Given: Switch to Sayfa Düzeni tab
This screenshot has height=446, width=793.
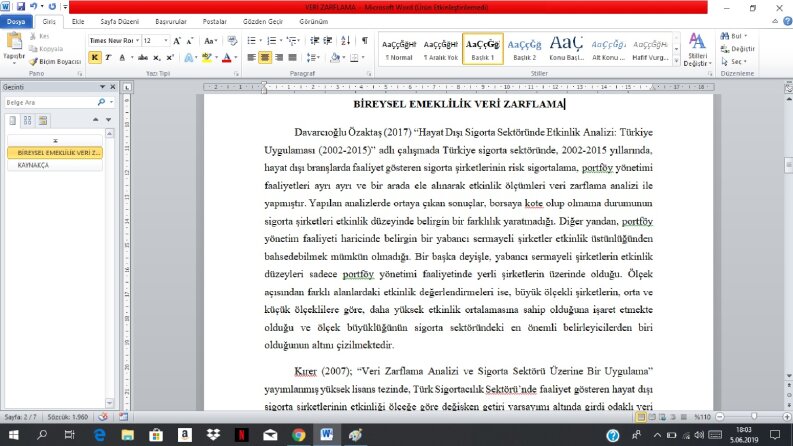Looking at the screenshot, I should point(119,22).
